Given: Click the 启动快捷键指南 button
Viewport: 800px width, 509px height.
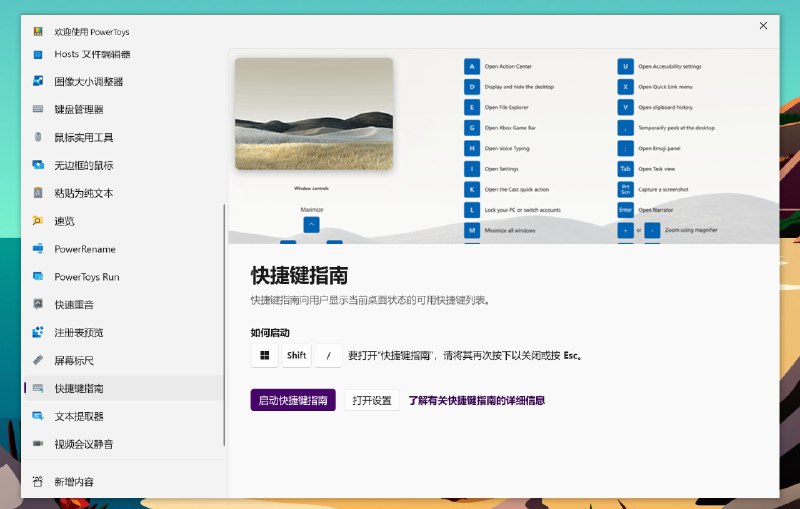Looking at the screenshot, I should (x=293, y=400).
